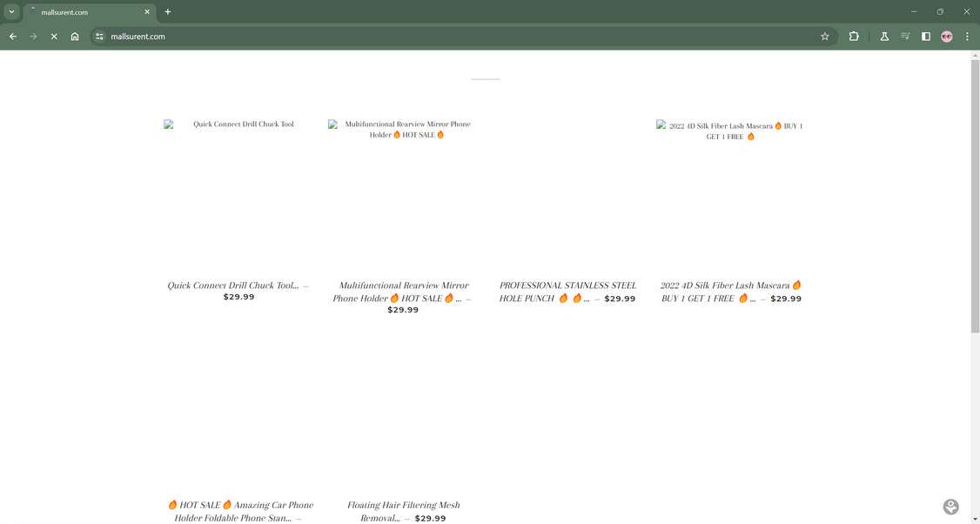Image resolution: width=980 pixels, height=524 pixels.
Task: Open the extensions puzzle-piece menu
Action: tap(854, 37)
